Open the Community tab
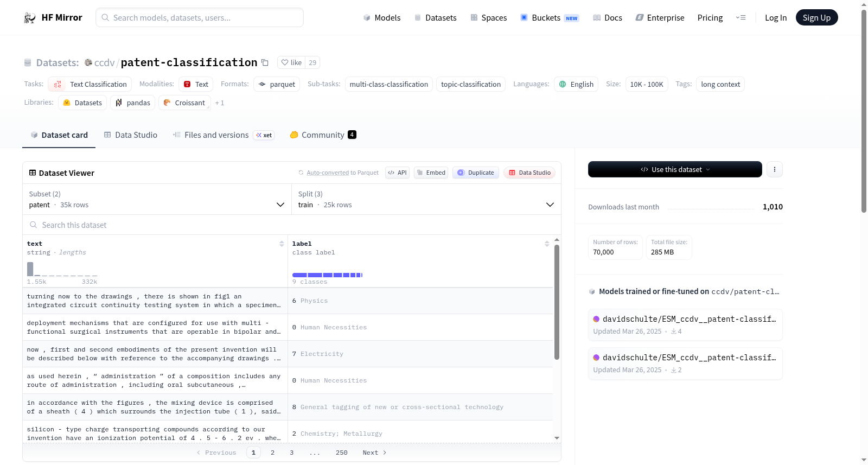Viewport: 868px width, 465px height. pyautogui.click(x=323, y=135)
